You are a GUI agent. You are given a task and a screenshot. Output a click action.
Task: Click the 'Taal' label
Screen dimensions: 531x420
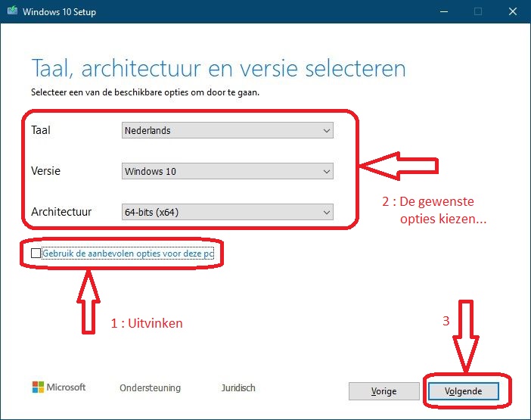(41, 130)
